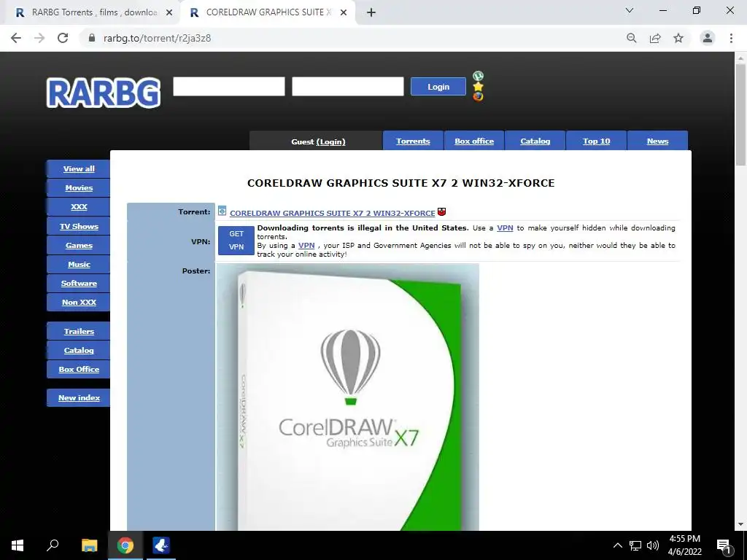Click the red magnet icon after torrent link
Screen dimensions: 747x560
click(441, 212)
